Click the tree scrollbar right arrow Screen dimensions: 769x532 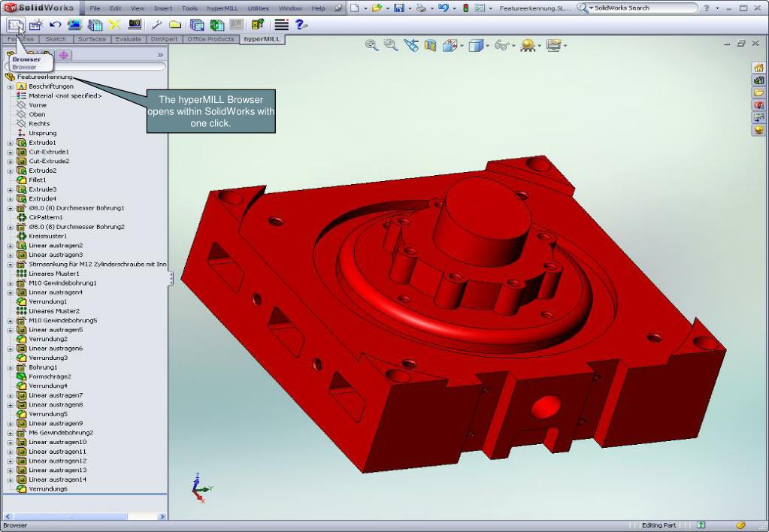coord(163,516)
